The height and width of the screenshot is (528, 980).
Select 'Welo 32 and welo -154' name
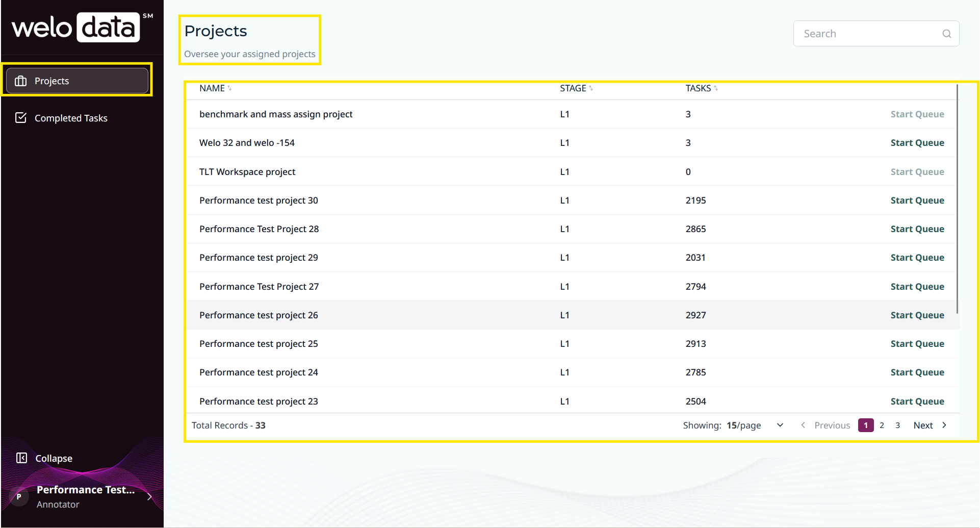coord(247,143)
